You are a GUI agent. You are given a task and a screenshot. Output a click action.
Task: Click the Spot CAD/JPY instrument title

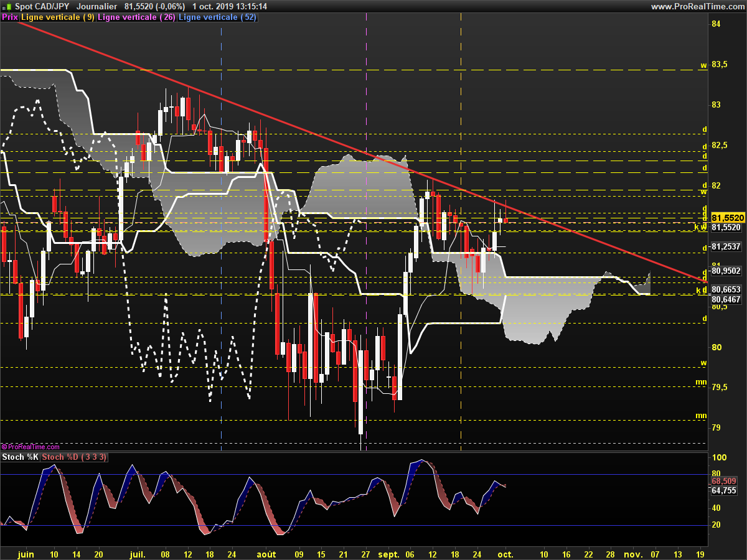point(42,6)
